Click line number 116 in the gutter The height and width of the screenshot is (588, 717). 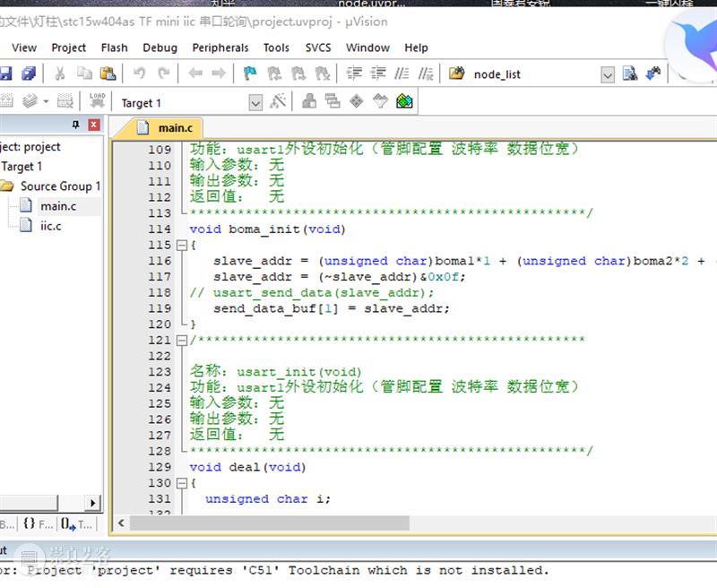pos(160,261)
